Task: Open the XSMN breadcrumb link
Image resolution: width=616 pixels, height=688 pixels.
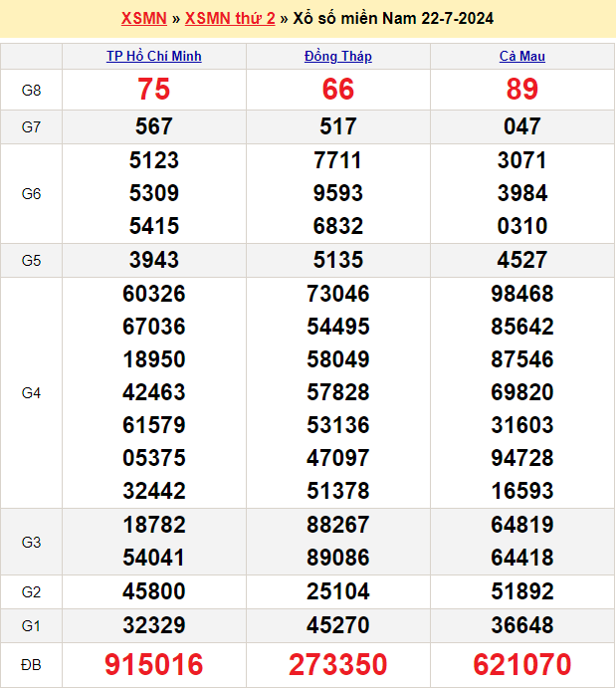Action: click(x=143, y=19)
